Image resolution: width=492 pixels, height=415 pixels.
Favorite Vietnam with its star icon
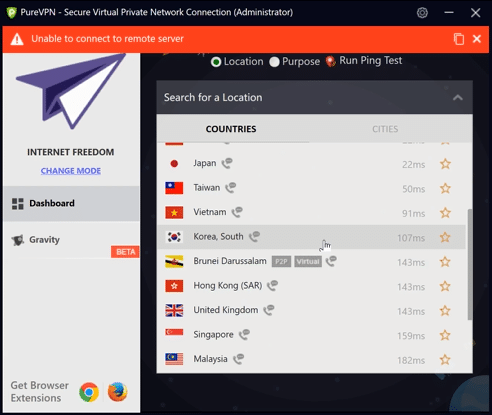coord(445,213)
